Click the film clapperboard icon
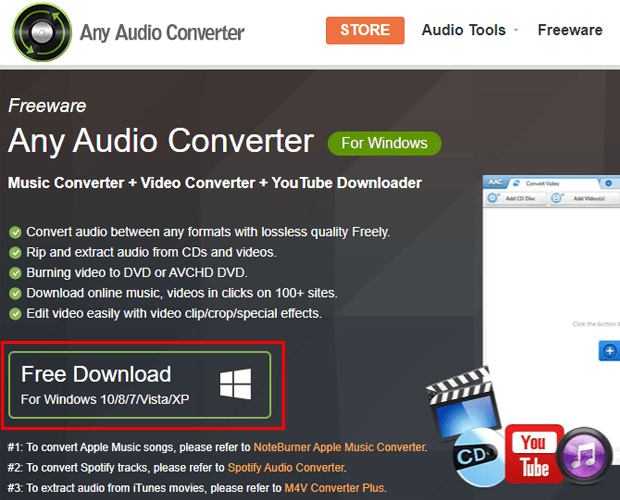 coord(463,402)
